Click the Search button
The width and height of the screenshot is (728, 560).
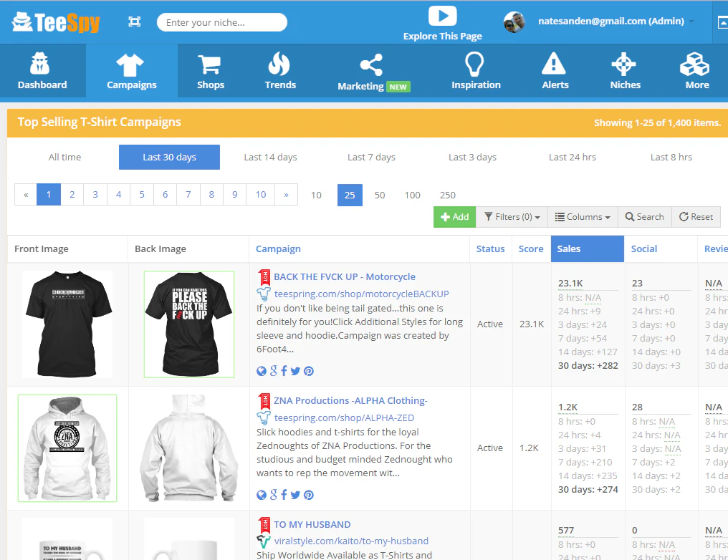[x=644, y=217]
